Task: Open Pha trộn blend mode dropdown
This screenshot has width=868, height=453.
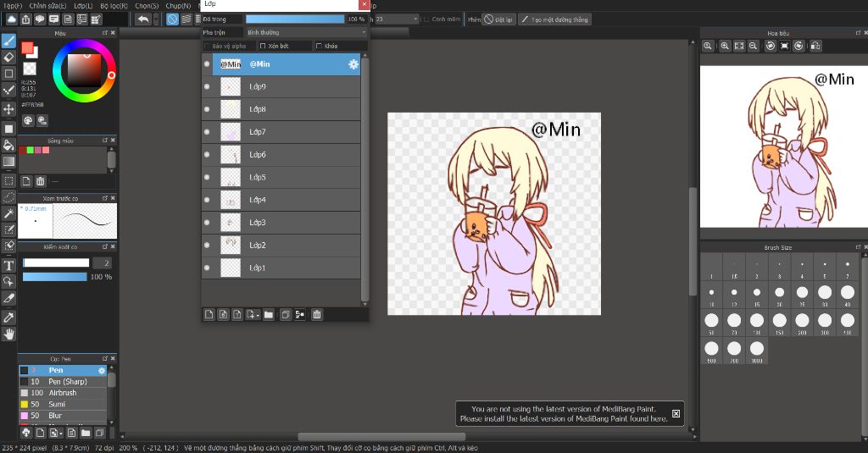Action: point(306,33)
